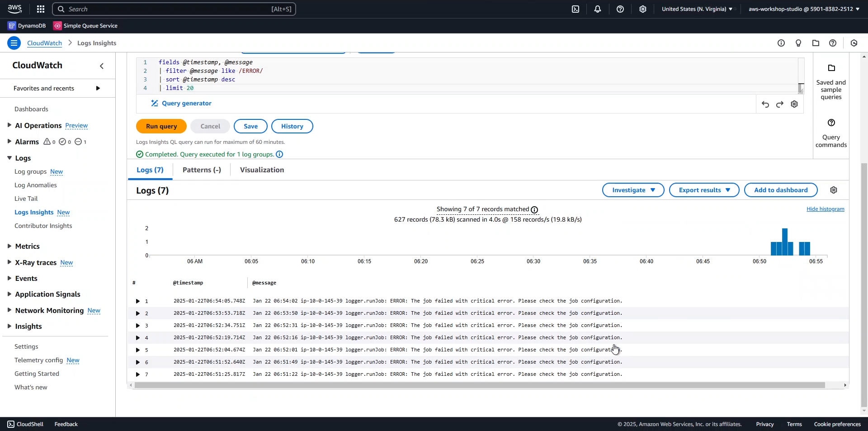Expand the Metrics section in sidebar

tap(9, 246)
